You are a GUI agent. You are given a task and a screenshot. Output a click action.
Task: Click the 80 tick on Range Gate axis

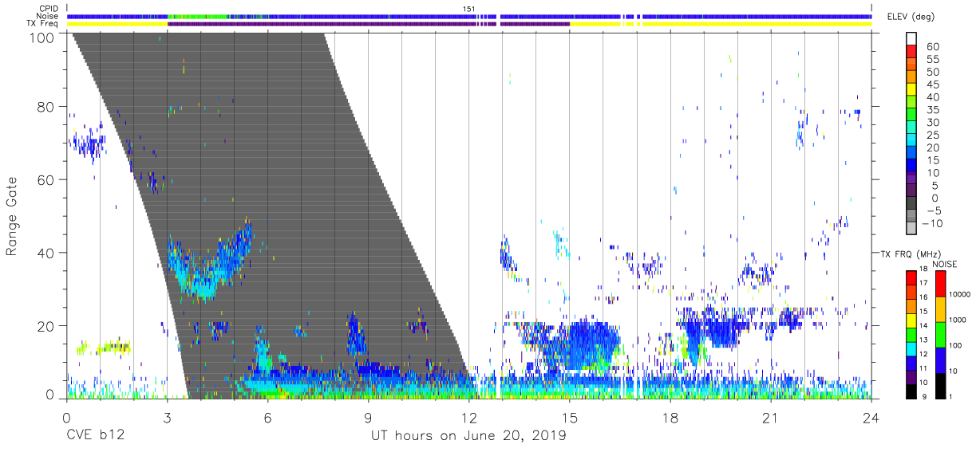click(x=45, y=106)
